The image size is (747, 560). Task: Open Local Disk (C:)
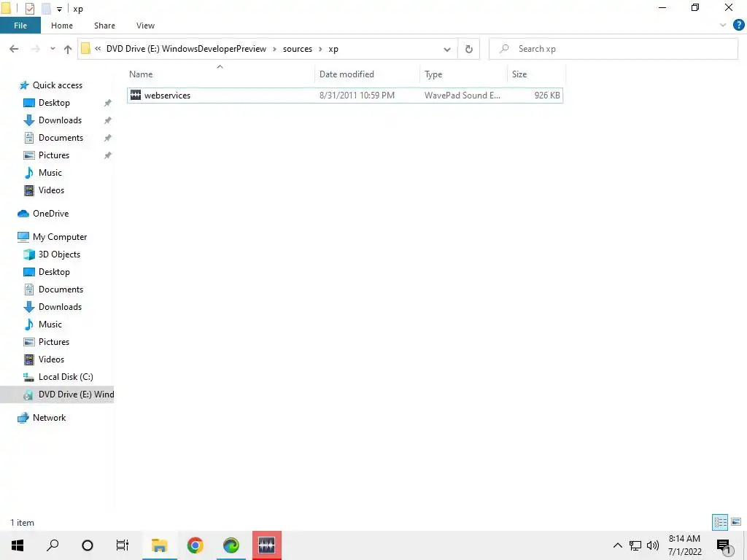pyautogui.click(x=66, y=377)
